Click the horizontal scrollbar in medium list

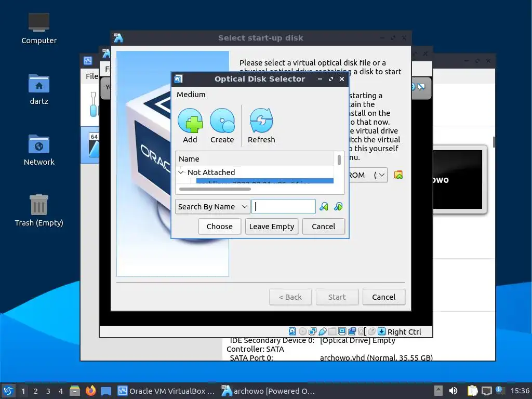(x=215, y=189)
